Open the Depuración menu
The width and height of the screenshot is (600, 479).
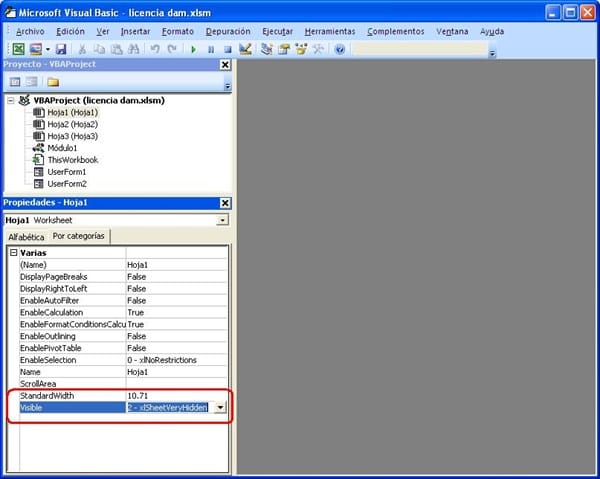[228, 31]
